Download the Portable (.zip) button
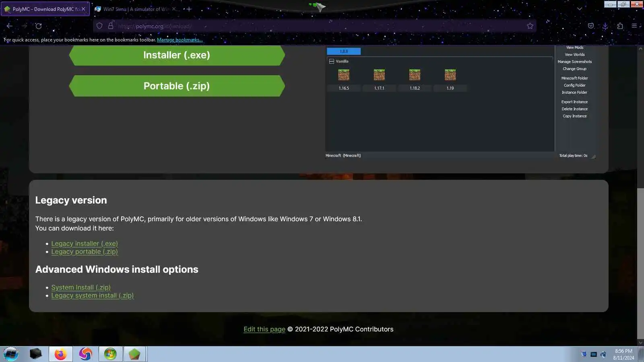Screen dimensions: 644x362 (177, 86)
